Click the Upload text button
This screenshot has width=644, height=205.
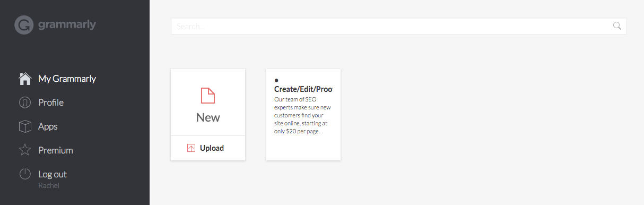(212, 148)
